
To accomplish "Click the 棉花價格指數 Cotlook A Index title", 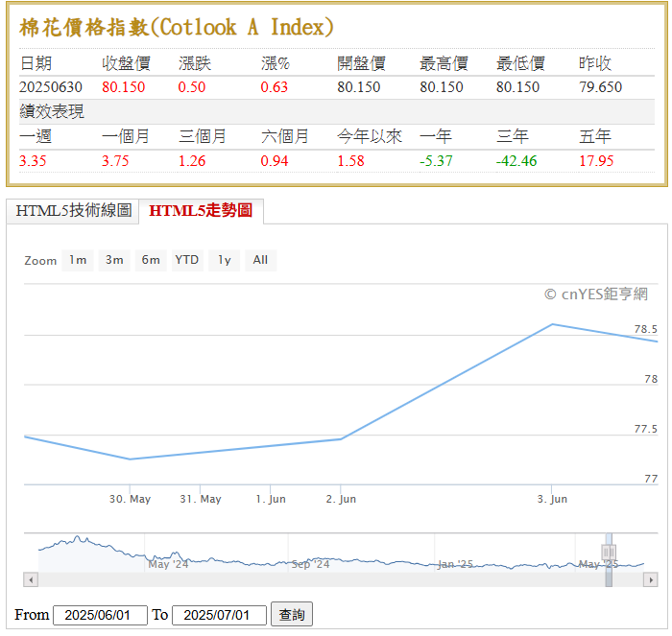I will tap(176, 28).
